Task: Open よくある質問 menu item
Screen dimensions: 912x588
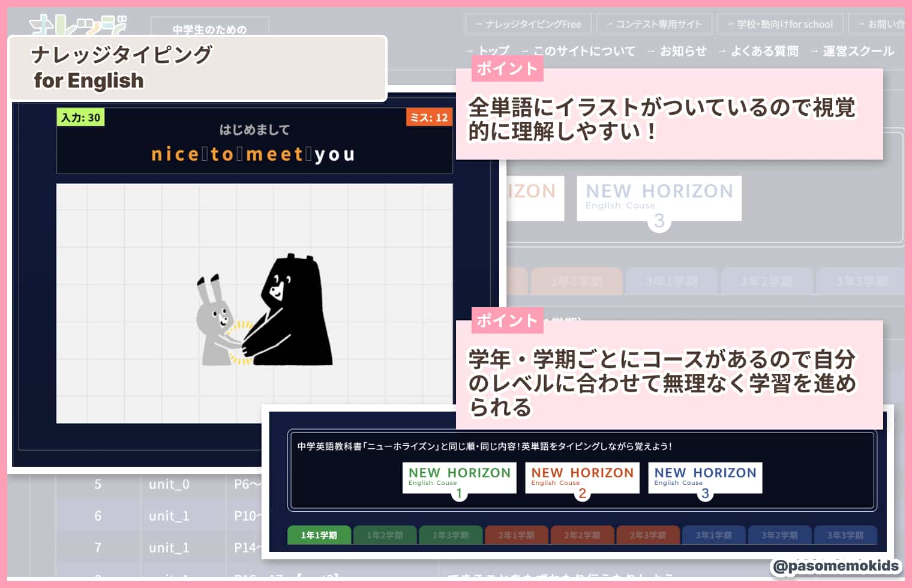Action: click(759, 51)
